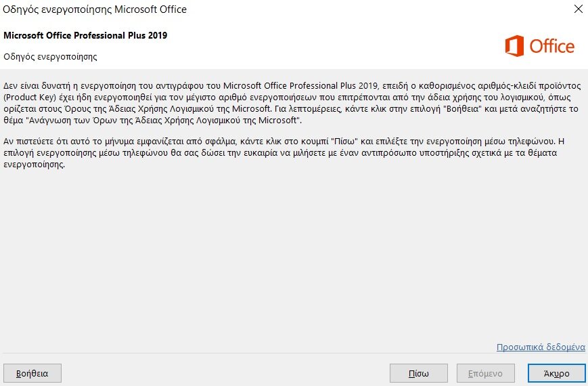Cancel the wizard with the Άκυρο button

click(x=556, y=373)
